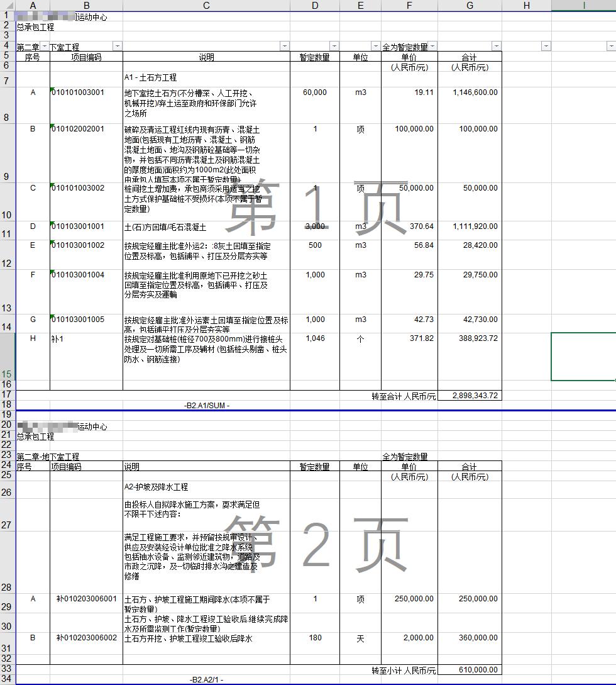Click the cell labeled -B2.A1/SUM-
Viewport: 616px width, 685px height.
coord(206,406)
